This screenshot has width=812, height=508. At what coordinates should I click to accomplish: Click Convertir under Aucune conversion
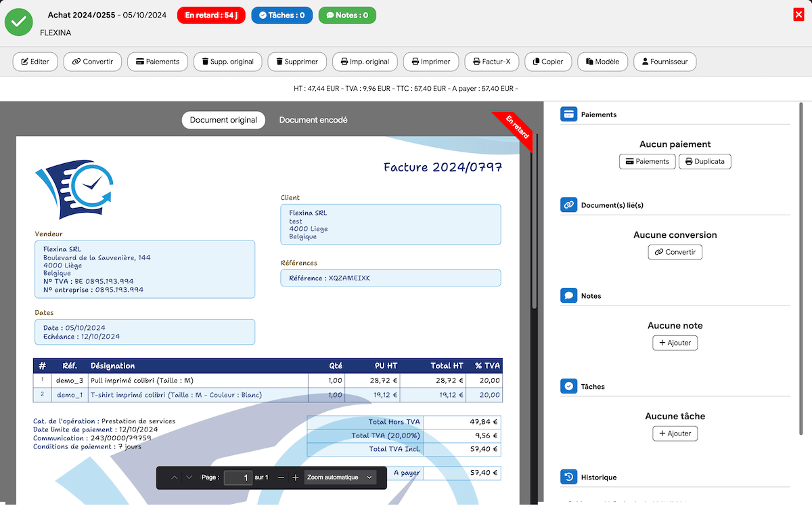pos(675,251)
